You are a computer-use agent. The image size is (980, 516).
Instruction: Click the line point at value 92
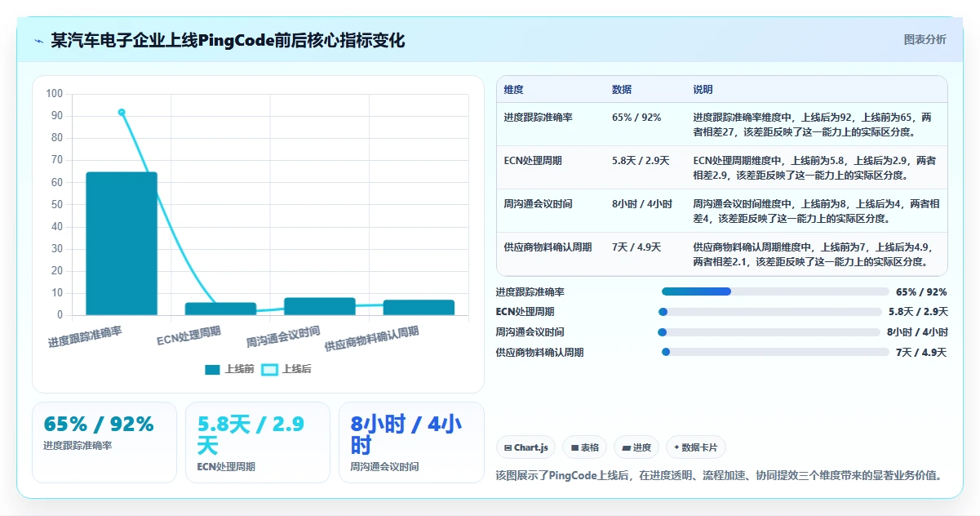122,112
